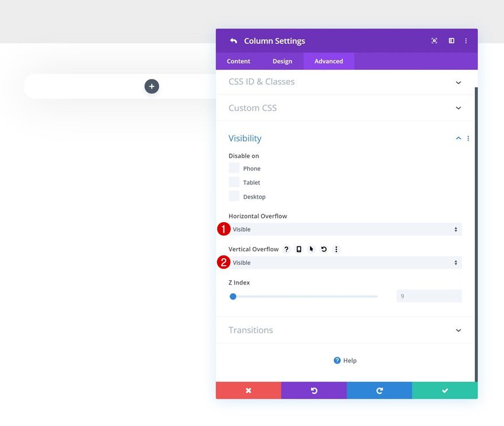The image size is (504, 426).
Task: Open the Horizontal Overflow dropdown
Action: (x=344, y=229)
